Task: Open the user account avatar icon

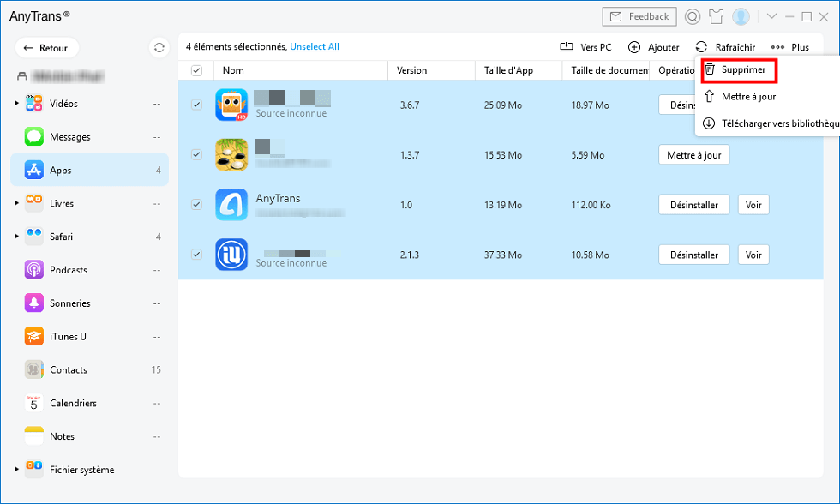Action: (741, 17)
